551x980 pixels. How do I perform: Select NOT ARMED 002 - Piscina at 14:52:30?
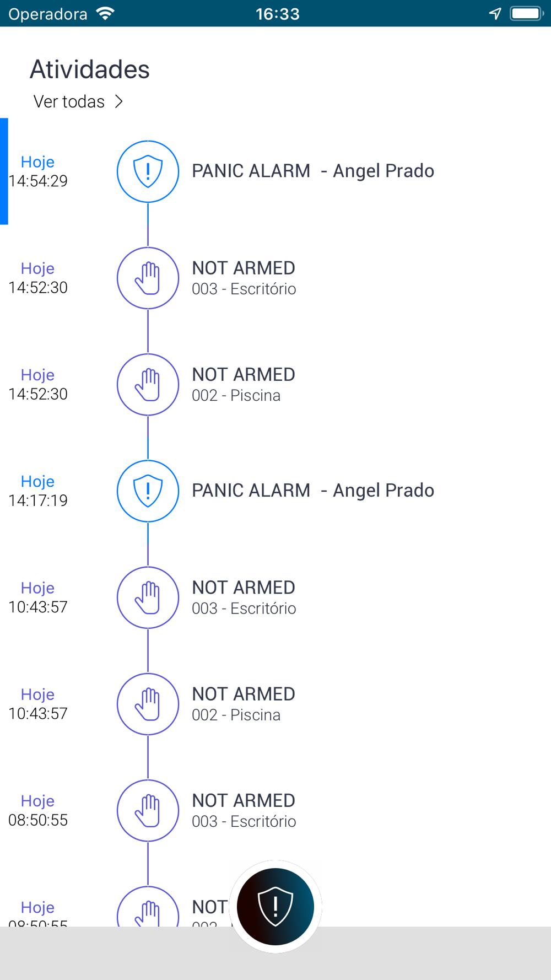[244, 384]
